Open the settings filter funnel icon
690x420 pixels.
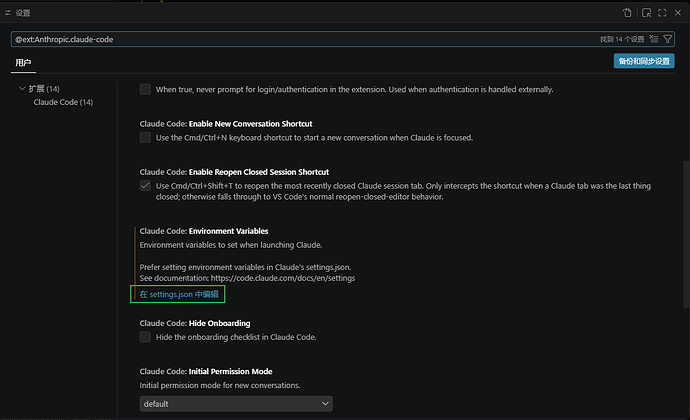point(668,39)
